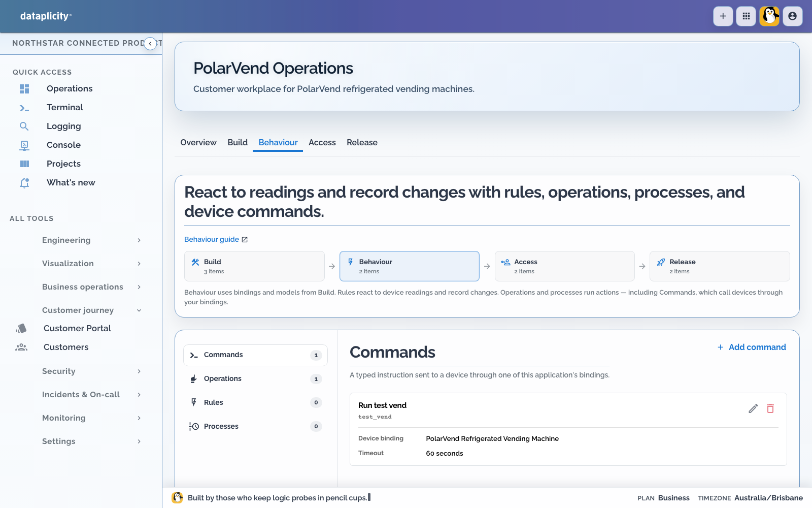Image resolution: width=812 pixels, height=508 pixels.
Task: Expand the Settings tools group
Action: [x=91, y=441]
